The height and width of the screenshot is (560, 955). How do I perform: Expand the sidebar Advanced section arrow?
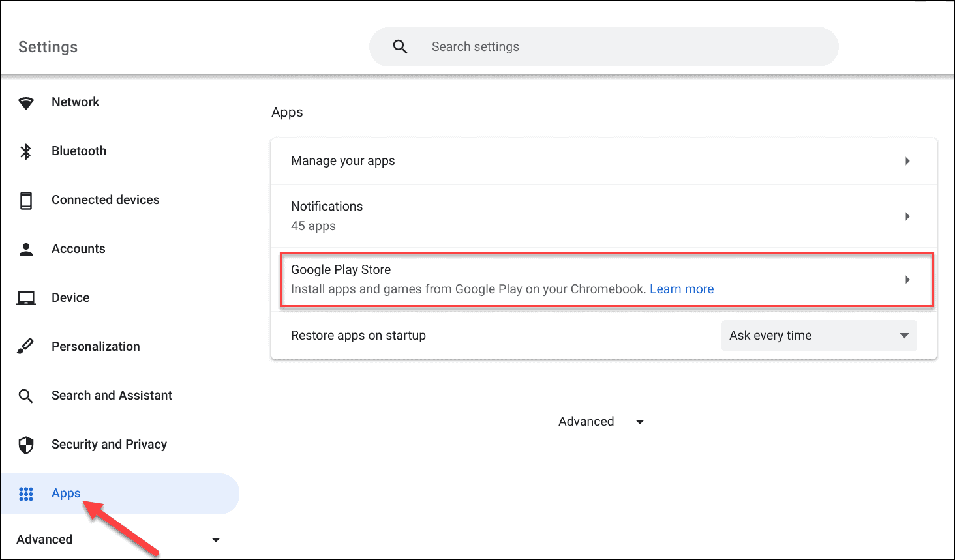coord(216,540)
